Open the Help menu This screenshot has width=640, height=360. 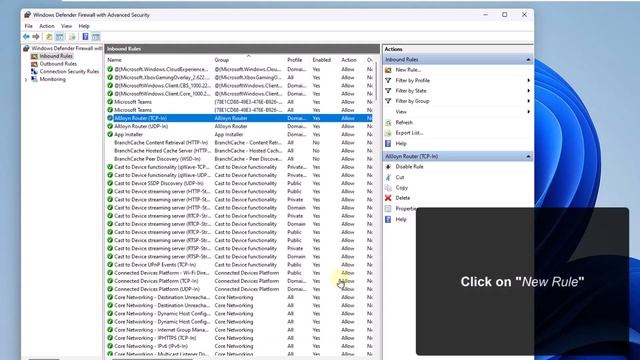84,26
